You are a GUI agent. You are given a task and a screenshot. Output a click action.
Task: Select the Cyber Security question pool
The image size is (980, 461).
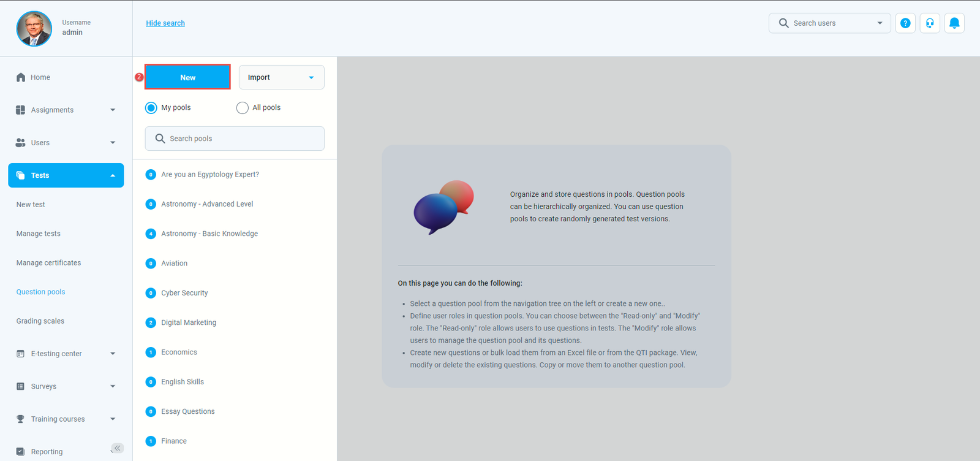184,293
